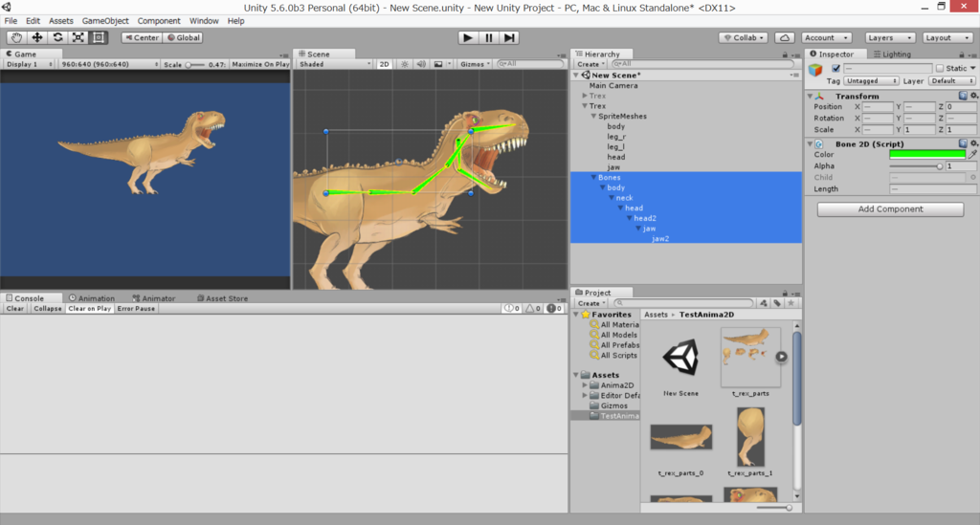Open the Untagged tag dropdown

pyautogui.click(x=871, y=81)
